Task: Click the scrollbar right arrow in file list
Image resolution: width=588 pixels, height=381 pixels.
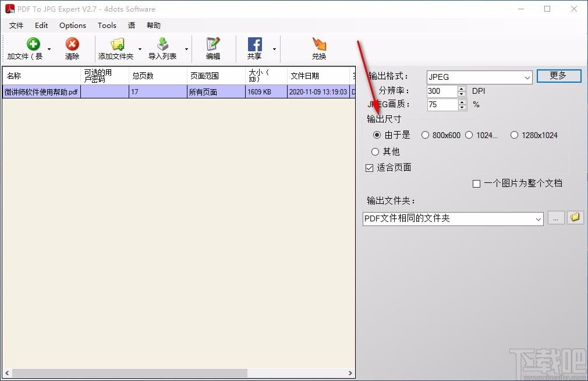Action: (350, 373)
